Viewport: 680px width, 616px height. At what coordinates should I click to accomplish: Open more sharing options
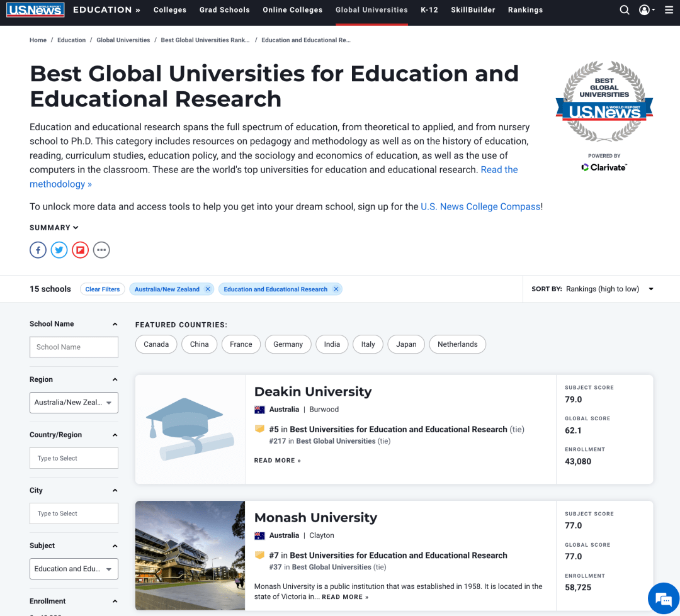(101, 250)
